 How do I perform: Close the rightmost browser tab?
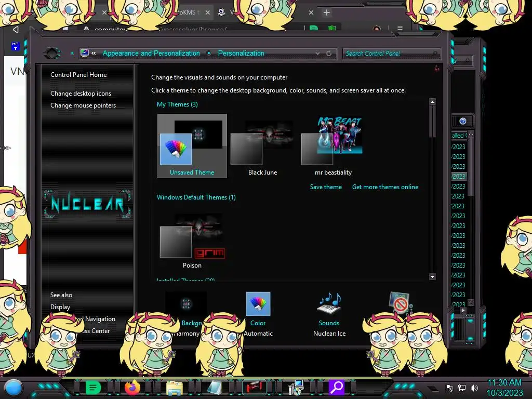coord(311,12)
